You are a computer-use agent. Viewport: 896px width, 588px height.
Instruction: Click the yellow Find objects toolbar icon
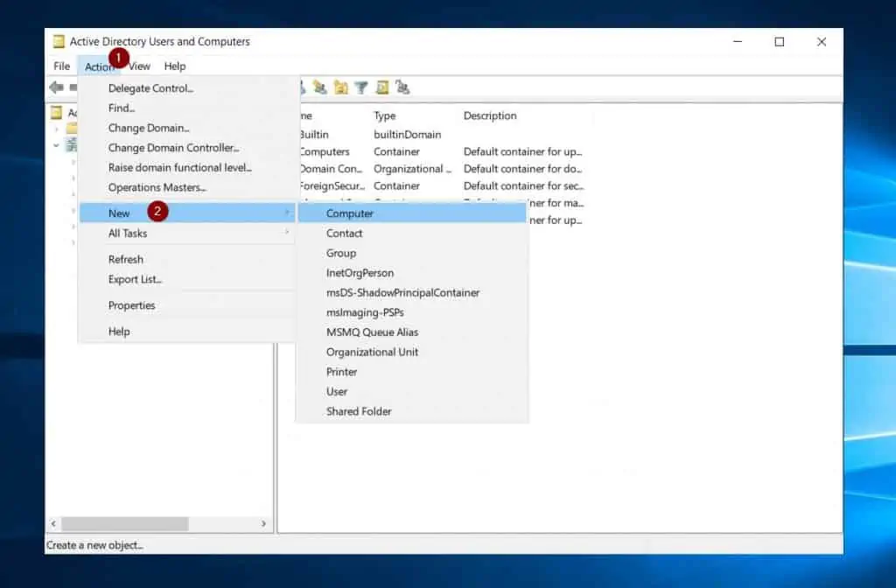tap(382, 87)
